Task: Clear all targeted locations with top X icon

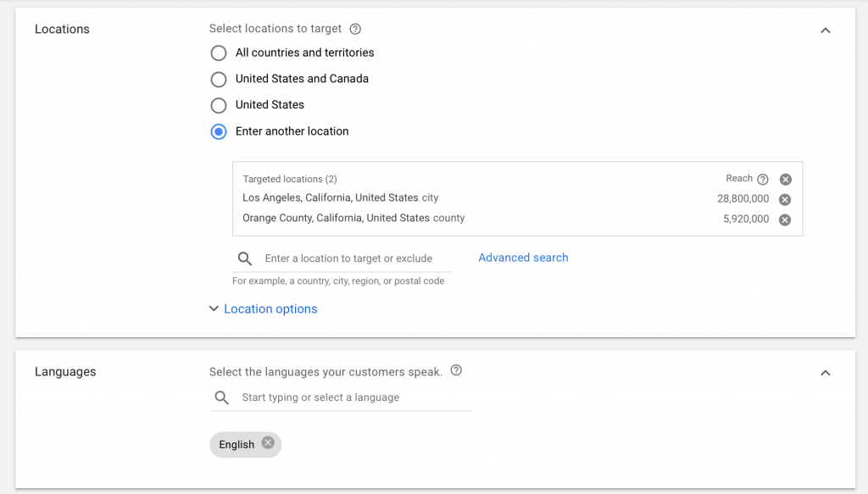Action: [785, 178]
